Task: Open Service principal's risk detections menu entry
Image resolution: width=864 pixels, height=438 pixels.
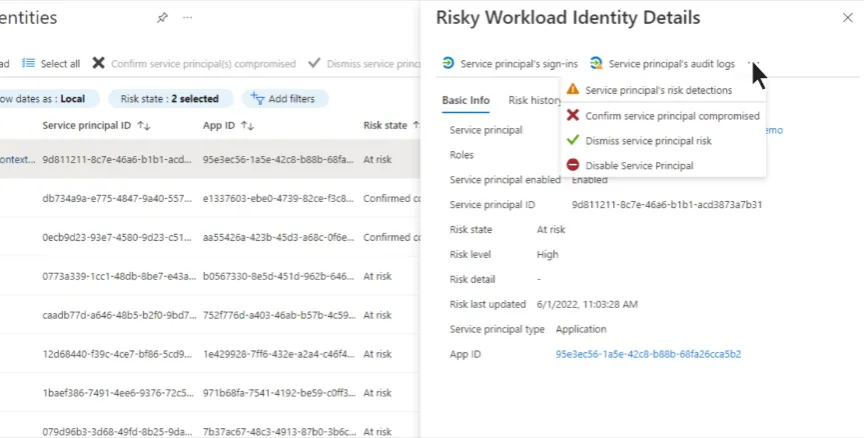Action: pyautogui.click(x=658, y=90)
